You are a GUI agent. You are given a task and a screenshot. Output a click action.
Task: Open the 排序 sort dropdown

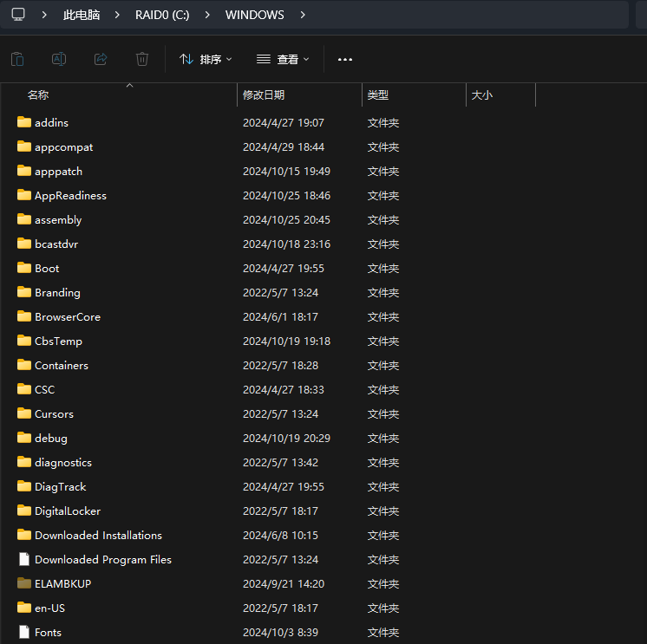tap(206, 59)
